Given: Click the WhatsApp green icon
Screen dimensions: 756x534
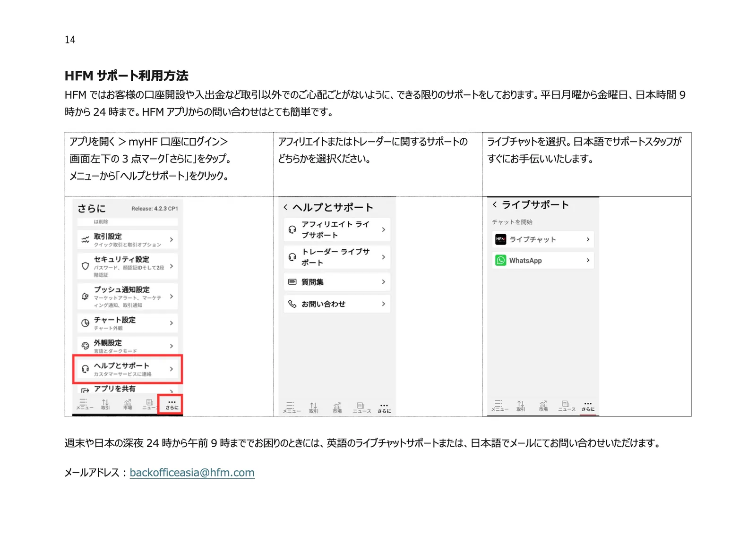Looking at the screenshot, I should point(500,260).
